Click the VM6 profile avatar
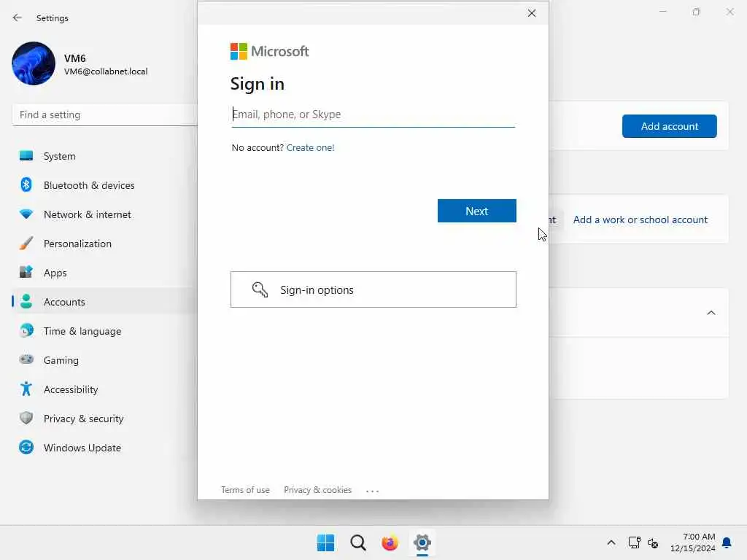Viewport: 747px width, 560px height. coord(34,63)
